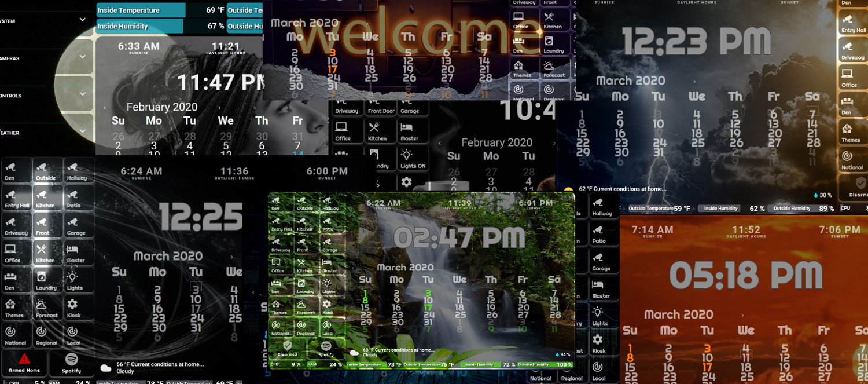This screenshot has width=868, height=384.
Task: Click Inside Temperature bar in the 11:47 PM panel
Action: tap(160, 10)
